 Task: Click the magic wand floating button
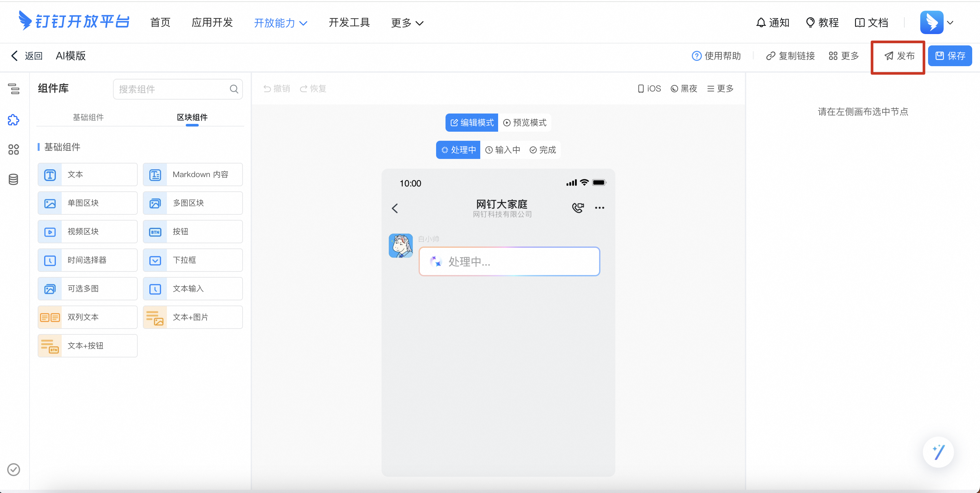[938, 452]
